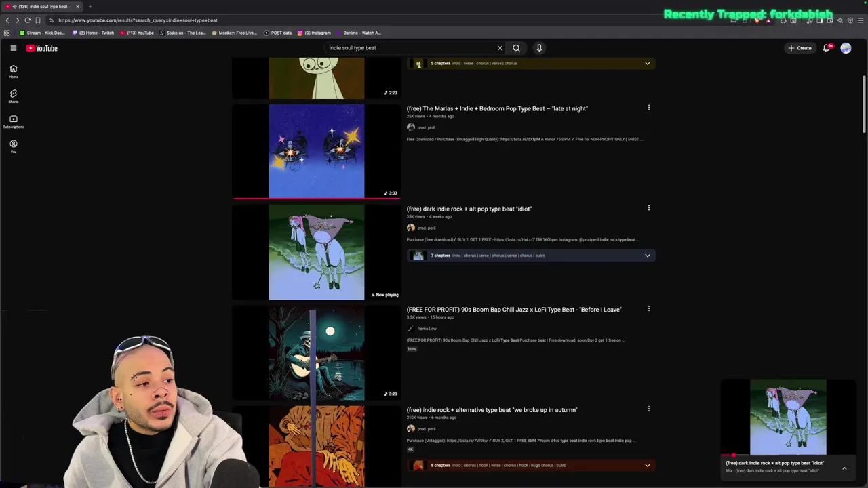The width and height of the screenshot is (868, 488).
Task: Close the indie soul type beat tab
Action: pos(77,7)
